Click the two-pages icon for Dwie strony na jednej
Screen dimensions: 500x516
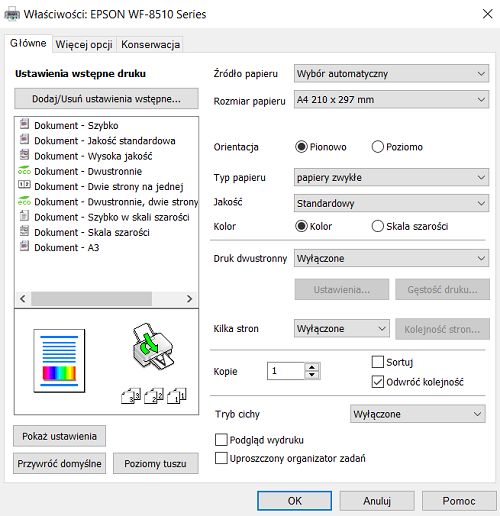coord(24,184)
